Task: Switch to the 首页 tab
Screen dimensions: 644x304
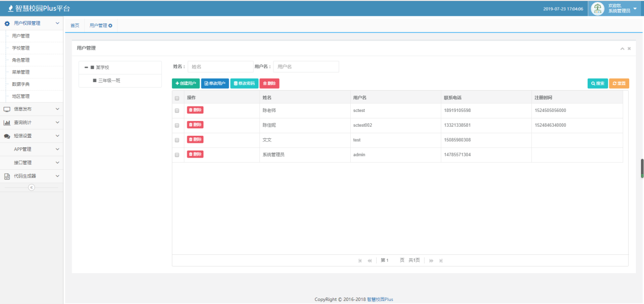Action: pyautogui.click(x=75, y=25)
